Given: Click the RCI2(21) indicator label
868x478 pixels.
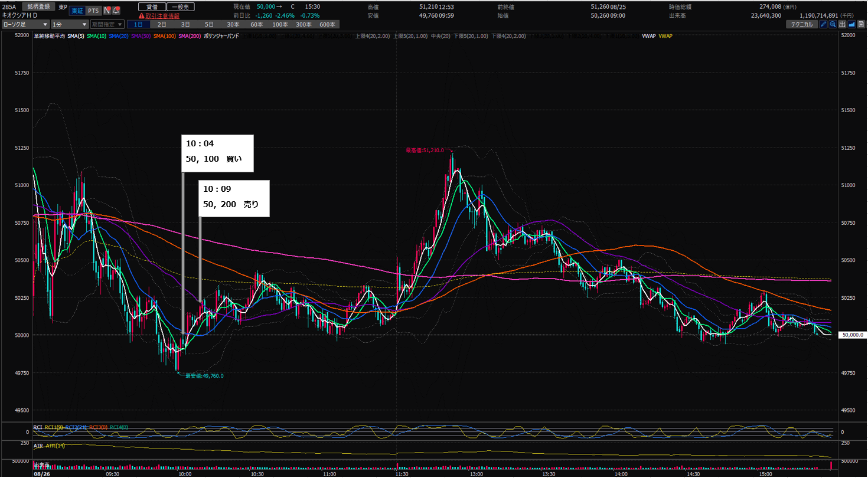Looking at the screenshot, I should tap(74, 427).
